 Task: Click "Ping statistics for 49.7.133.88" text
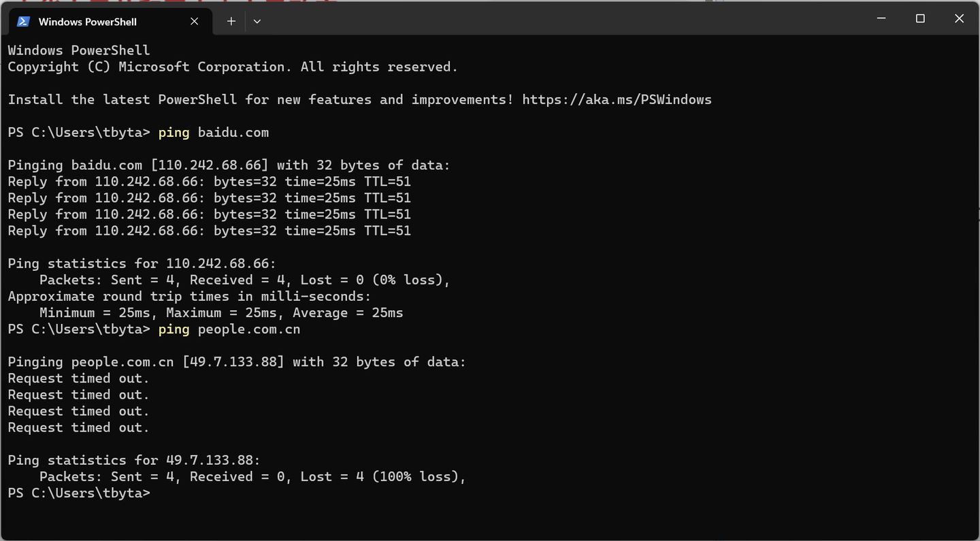pyautogui.click(x=133, y=461)
